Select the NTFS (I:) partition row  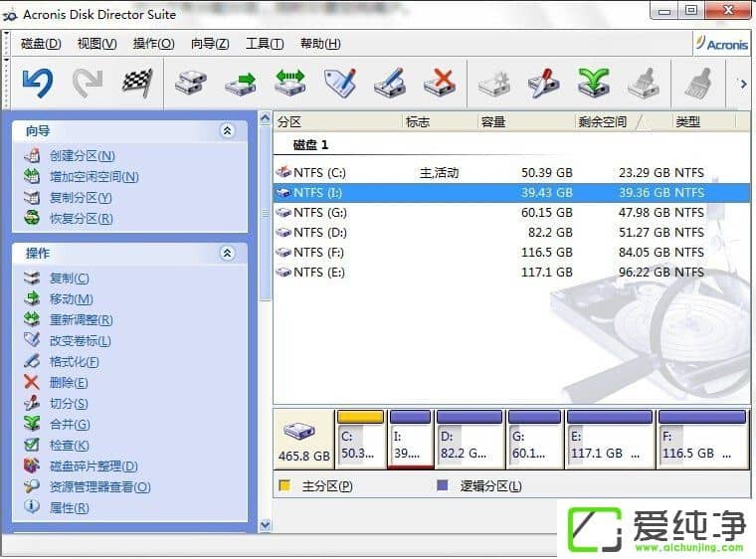tap(511, 192)
